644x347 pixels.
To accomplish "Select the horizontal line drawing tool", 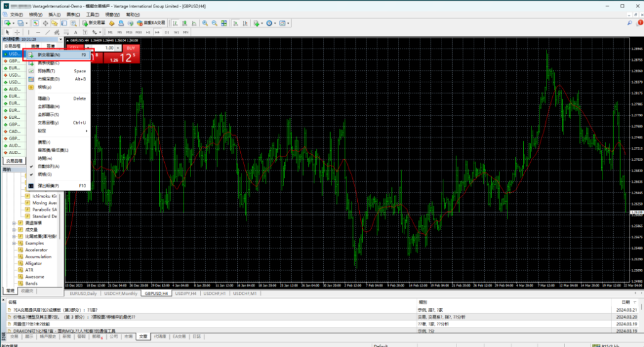I will [38, 31].
